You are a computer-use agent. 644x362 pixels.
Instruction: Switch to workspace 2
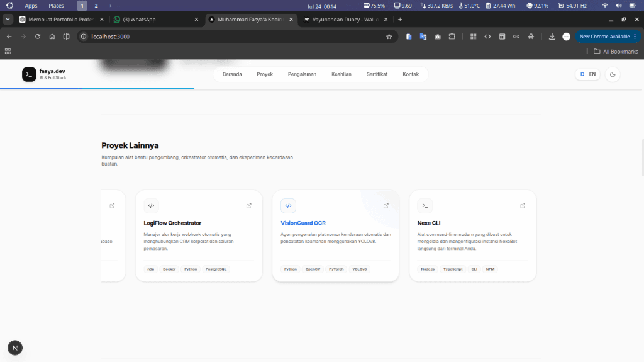(x=96, y=6)
